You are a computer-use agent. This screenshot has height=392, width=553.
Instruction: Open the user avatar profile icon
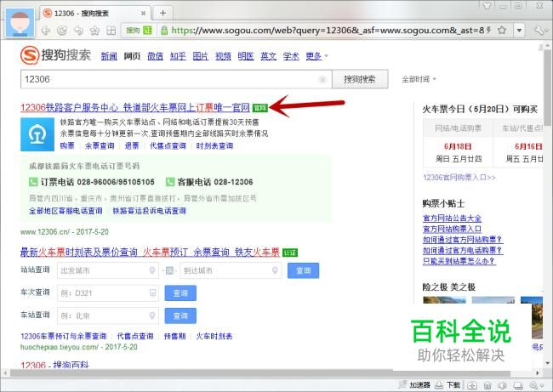click(x=20, y=23)
